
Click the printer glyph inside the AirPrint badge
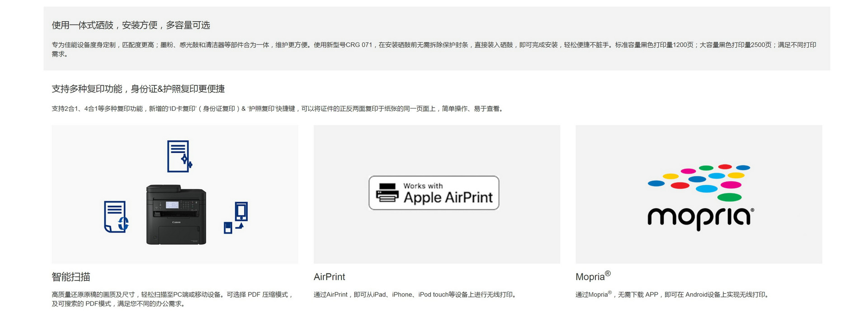click(x=387, y=193)
